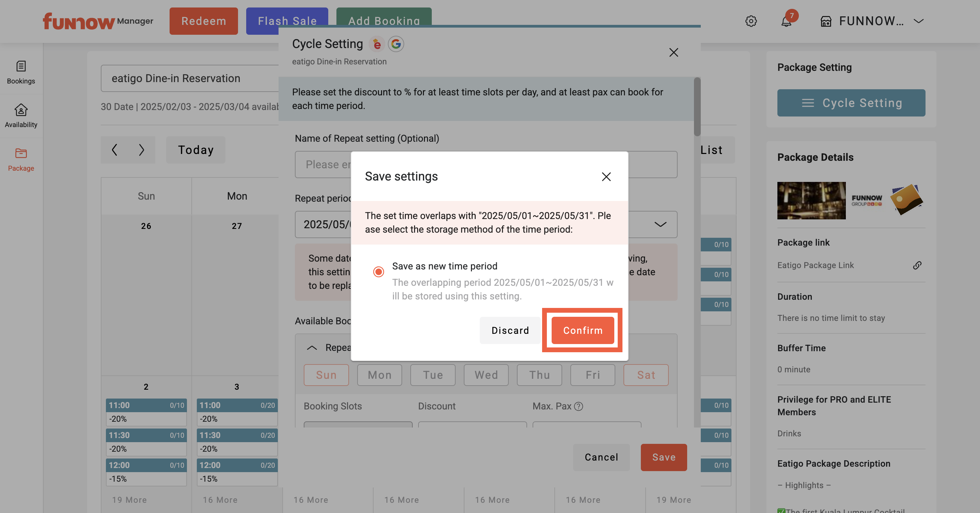980x513 pixels.
Task: Click Confirm in Save settings dialog
Action: click(582, 330)
